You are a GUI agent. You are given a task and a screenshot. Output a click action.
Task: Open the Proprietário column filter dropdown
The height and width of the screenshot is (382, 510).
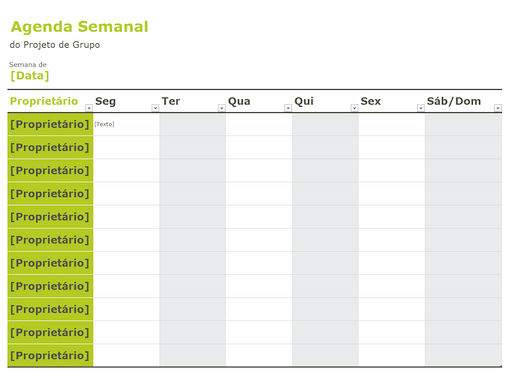point(89,108)
